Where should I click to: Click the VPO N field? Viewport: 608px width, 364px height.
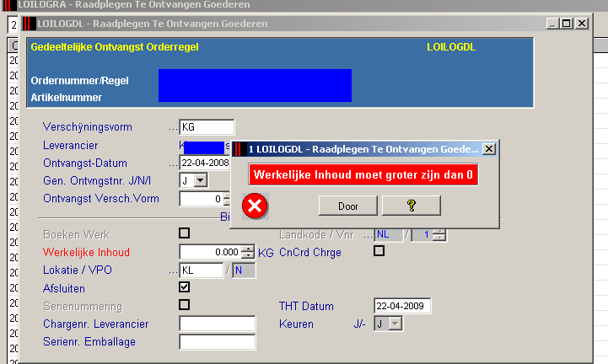244,270
